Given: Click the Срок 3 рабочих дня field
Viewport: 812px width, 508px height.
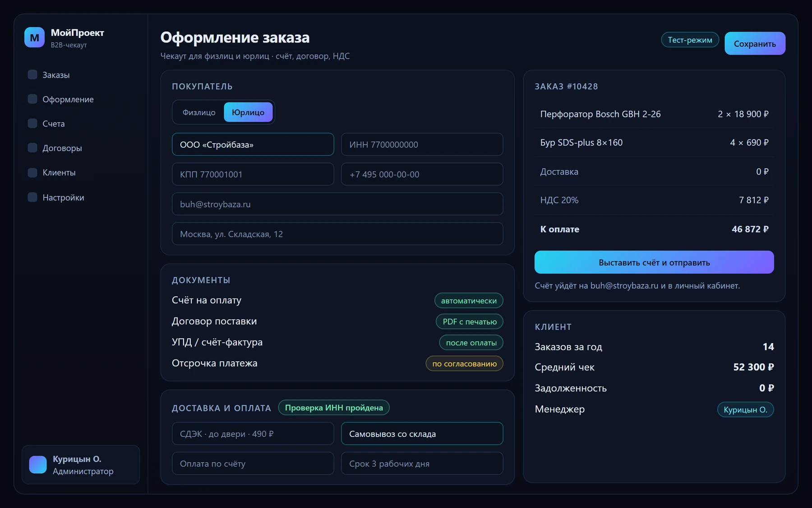Looking at the screenshot, I should click(422, 463).
